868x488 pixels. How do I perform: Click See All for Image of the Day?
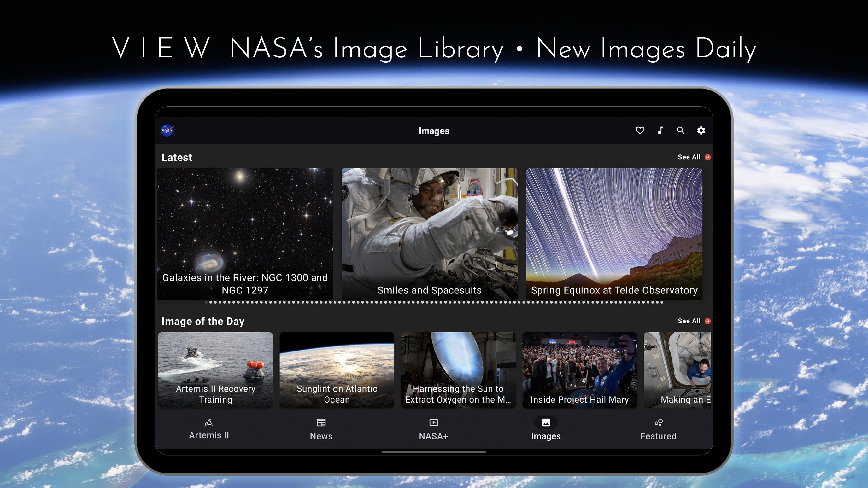(x=689, y=321)
